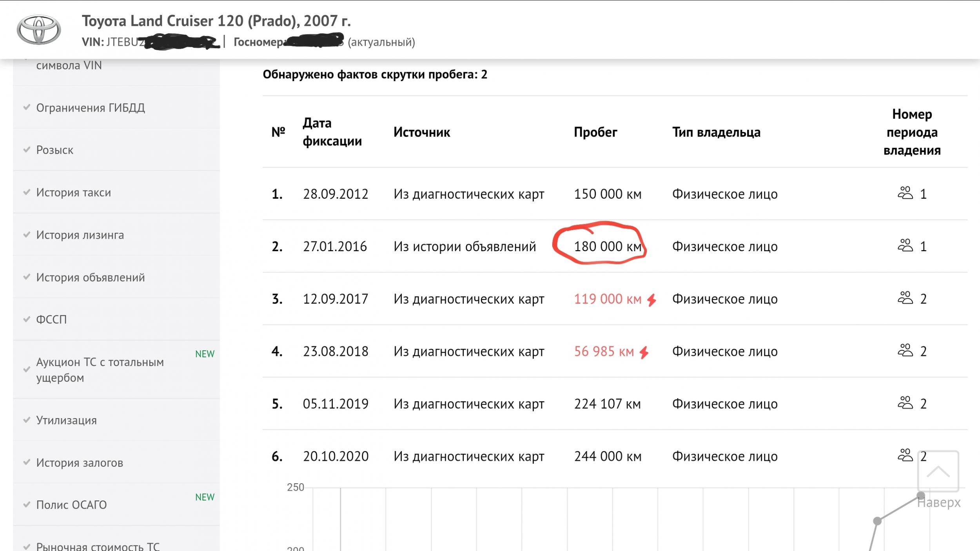Click Из истории объявлений source cell
Viewport: 980px width, 551px height.
465,246
